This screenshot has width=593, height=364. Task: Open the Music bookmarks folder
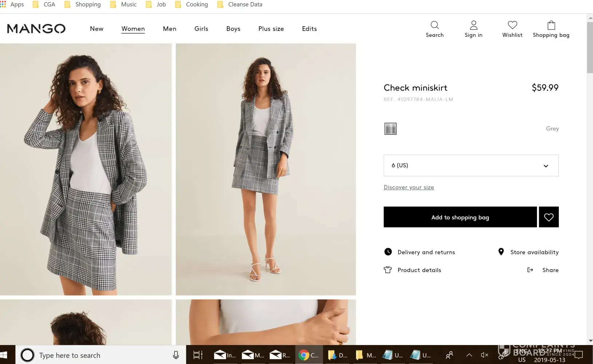[x=123, y=4]
